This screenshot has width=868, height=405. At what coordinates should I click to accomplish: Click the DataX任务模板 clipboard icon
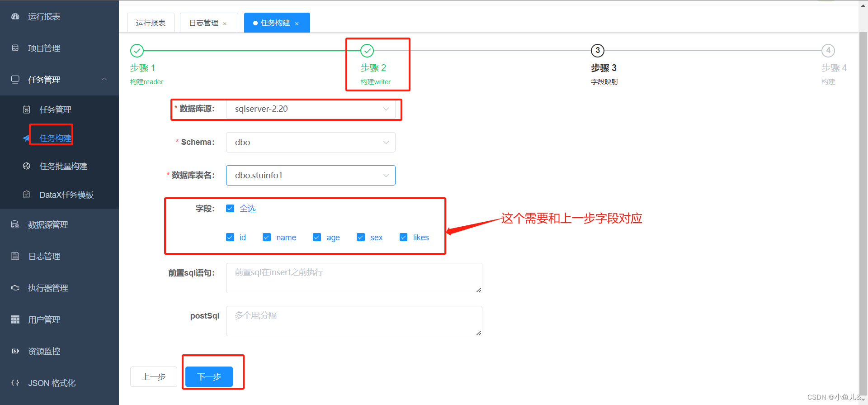click(27, 195)
